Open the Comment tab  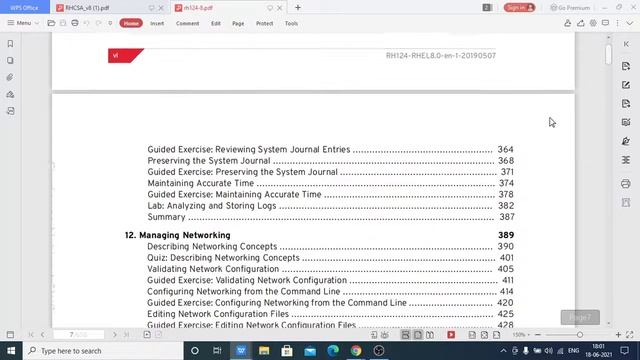pos(187,23)
